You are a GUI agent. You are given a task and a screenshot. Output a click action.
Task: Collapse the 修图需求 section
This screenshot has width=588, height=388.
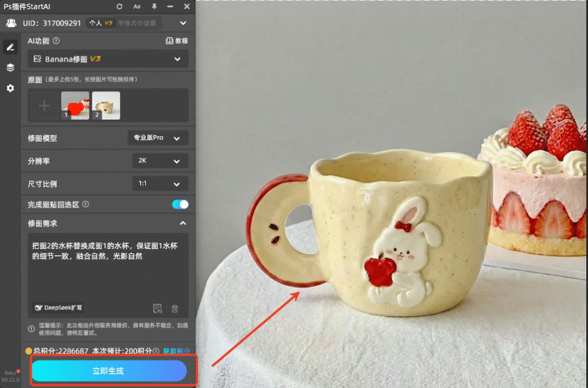point(183,223)
